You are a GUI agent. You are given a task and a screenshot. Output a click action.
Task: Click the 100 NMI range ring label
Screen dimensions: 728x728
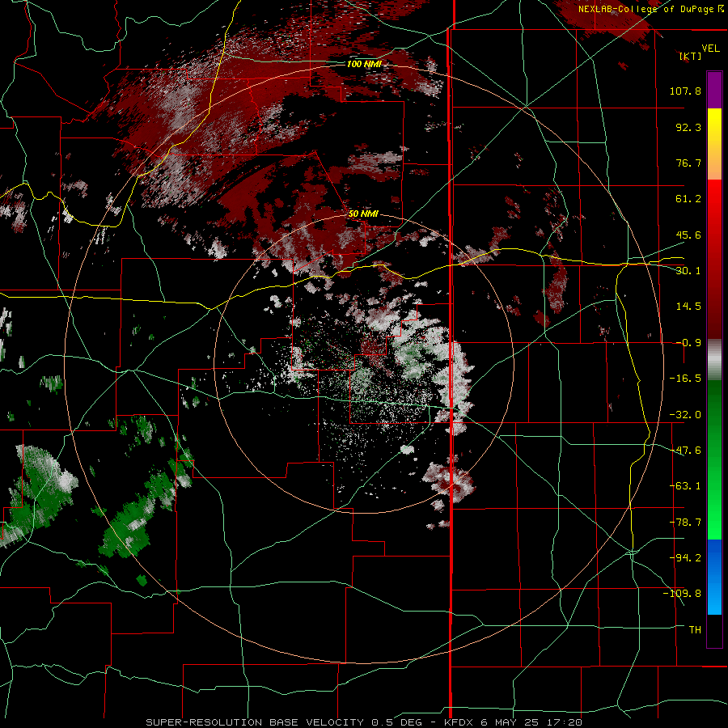[x=364, y=64]
